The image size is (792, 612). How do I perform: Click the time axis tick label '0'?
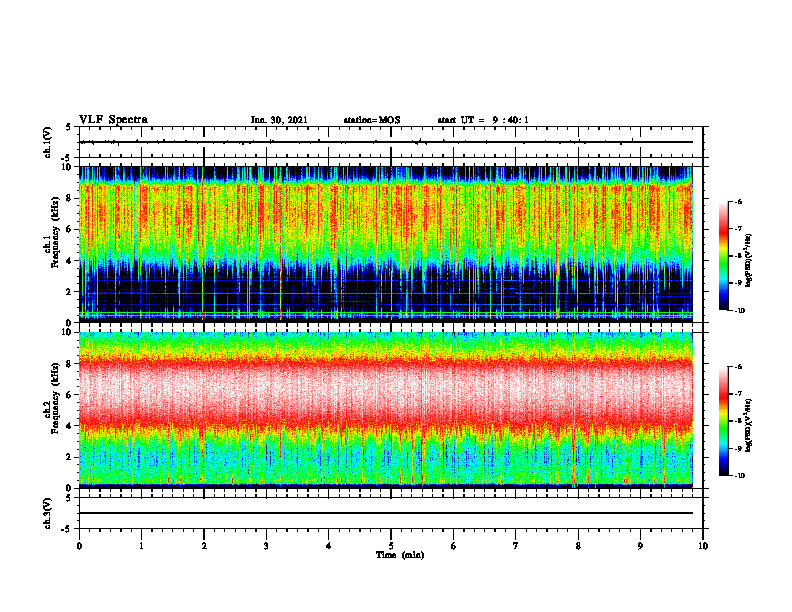click(79, 546)
